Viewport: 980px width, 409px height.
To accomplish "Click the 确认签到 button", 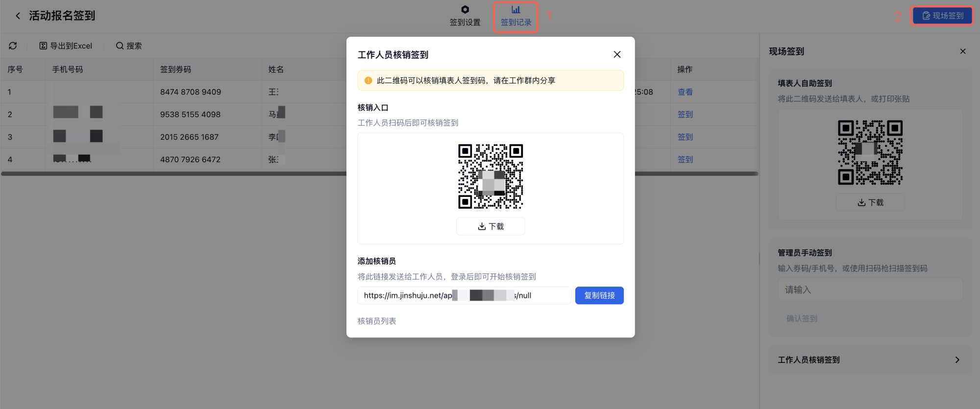I will click(802, 318).
